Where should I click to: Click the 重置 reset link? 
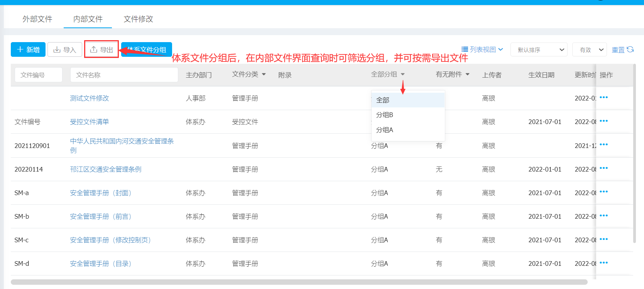point(618,50)
